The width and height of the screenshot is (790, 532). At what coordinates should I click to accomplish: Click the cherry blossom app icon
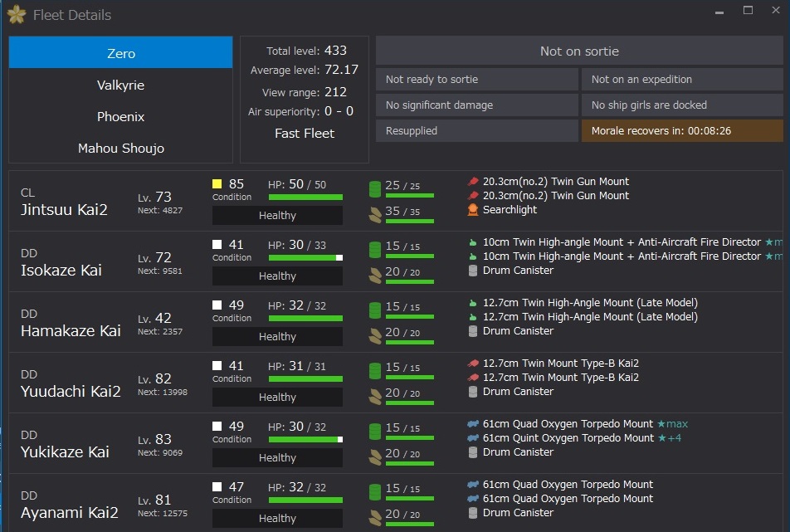coord(17,15)
